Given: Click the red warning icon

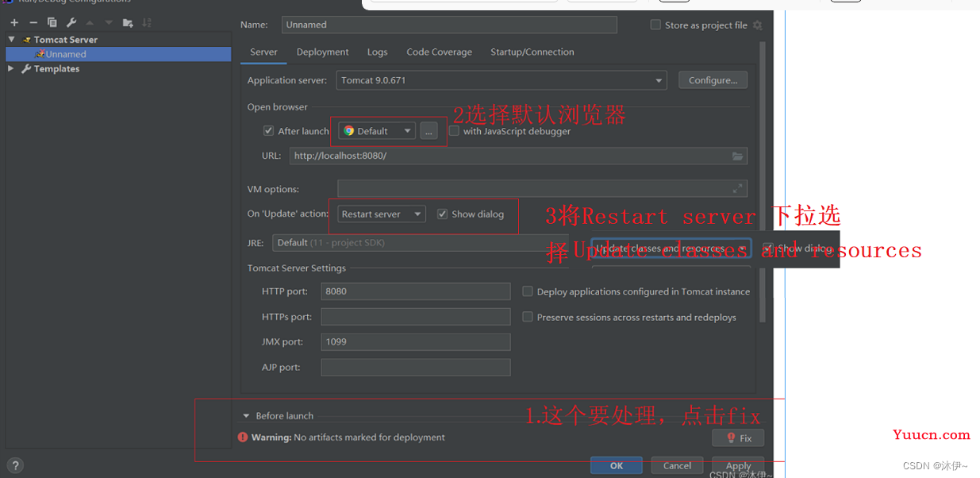Looking at the screenshot, I should point(243,438).
